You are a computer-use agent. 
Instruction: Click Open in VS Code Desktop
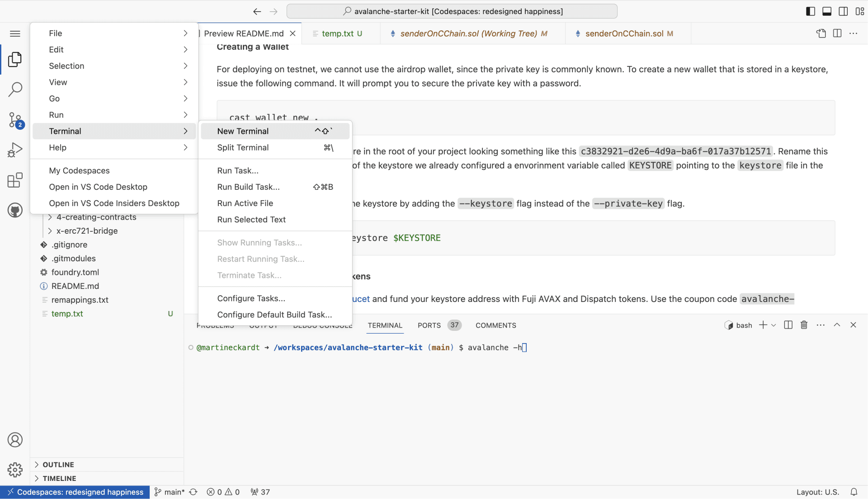click(x=98, y=187)
